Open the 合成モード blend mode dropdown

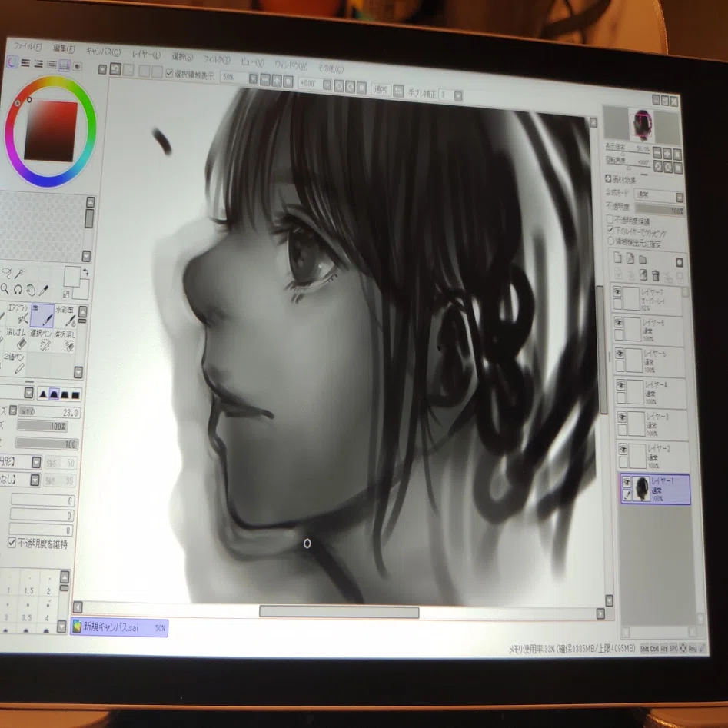[x=680, y=198]
